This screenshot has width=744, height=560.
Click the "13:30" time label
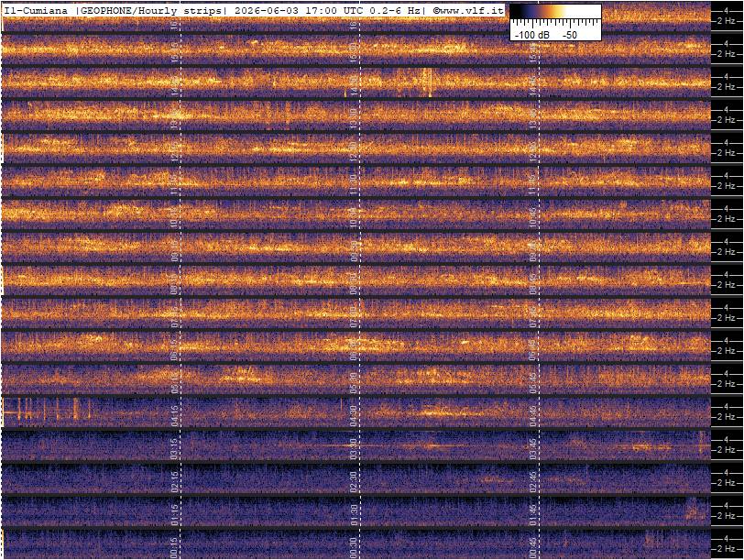pos(354,119)
